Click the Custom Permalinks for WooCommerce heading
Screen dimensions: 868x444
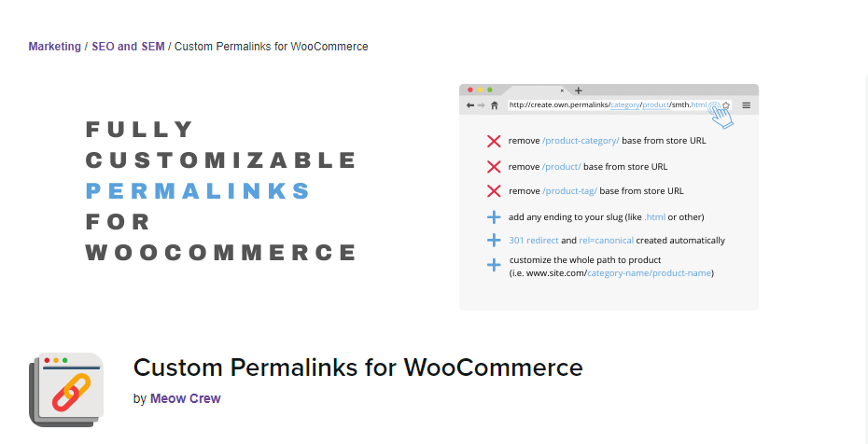(357, 368)
